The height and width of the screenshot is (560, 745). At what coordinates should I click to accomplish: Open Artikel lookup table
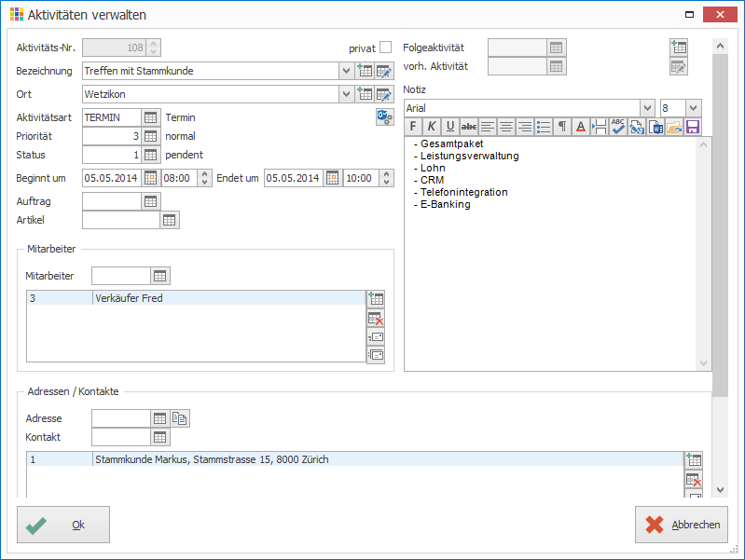[169, 220]
